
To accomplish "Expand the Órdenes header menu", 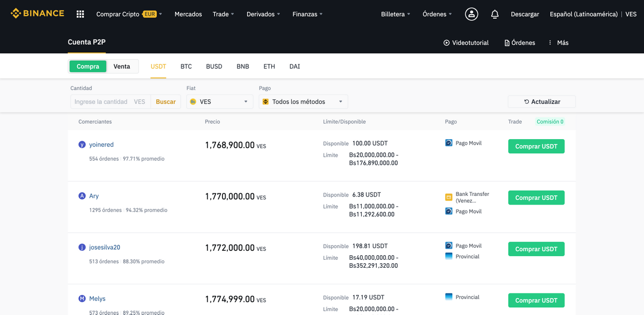I will [x=437, y=14].
